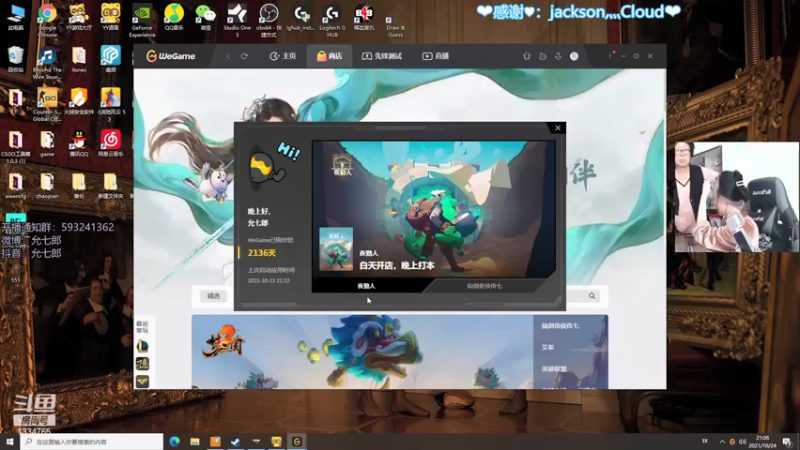Click the 梦三国 lion dance banner
800x450 pixels.
362,352
